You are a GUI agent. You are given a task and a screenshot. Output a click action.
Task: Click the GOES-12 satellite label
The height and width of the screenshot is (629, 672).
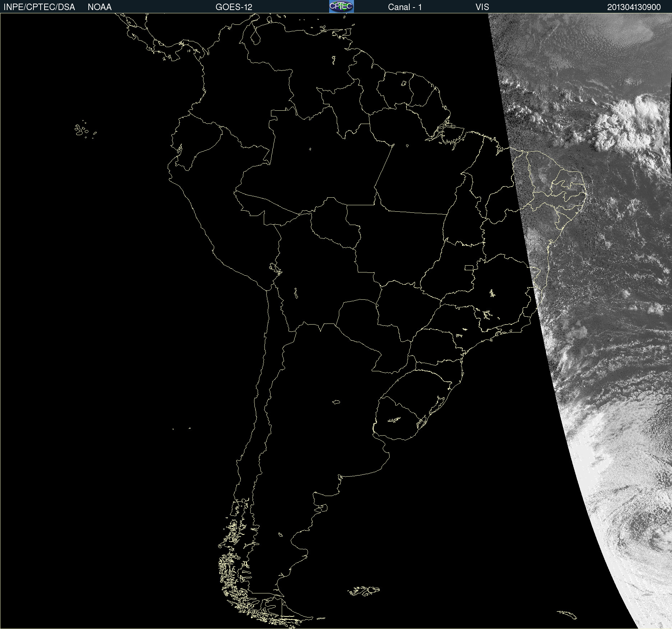pos(234,7)
